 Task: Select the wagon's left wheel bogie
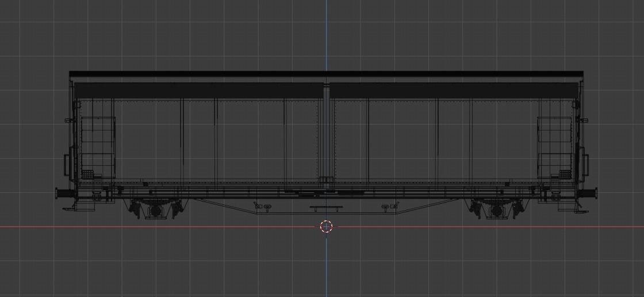tap(156, 209)
